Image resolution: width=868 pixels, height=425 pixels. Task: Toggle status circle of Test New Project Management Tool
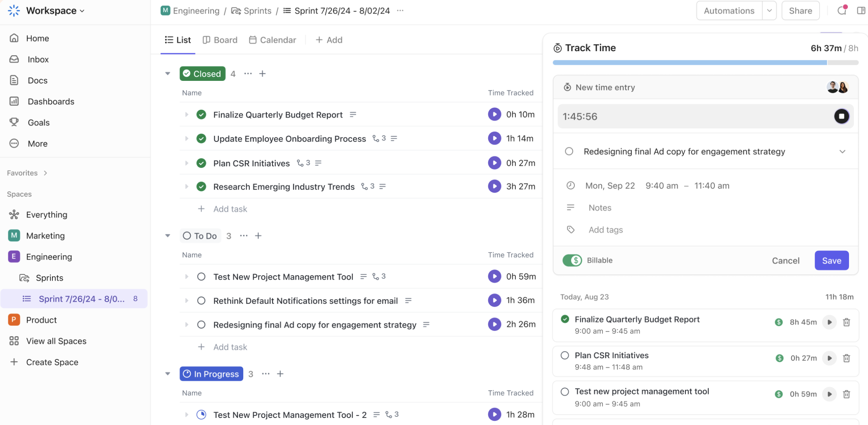pyautogui.click(x=201, y=277)
